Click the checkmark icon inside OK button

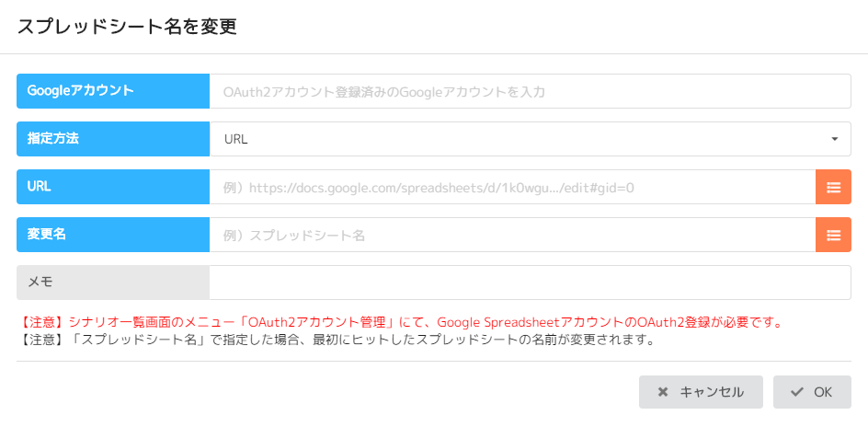click(797, 392)
